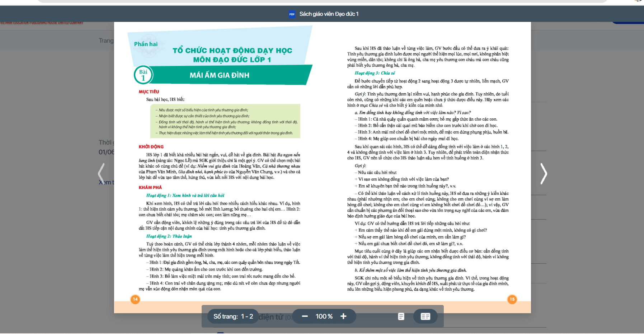The height and width of the screenshot is (334, 644).
Task: Click the 'KHỞI ĐỘNG' heading
Action: pos(151,147)
